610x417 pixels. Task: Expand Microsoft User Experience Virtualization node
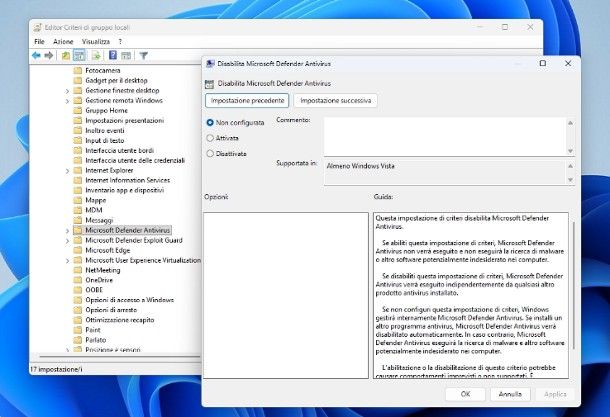click(x=67, y=261)
